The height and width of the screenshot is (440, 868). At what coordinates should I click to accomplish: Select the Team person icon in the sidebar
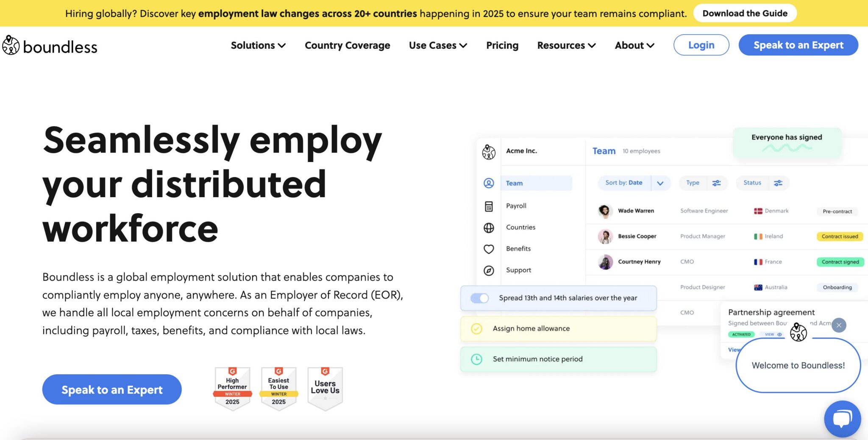[489, 183]
